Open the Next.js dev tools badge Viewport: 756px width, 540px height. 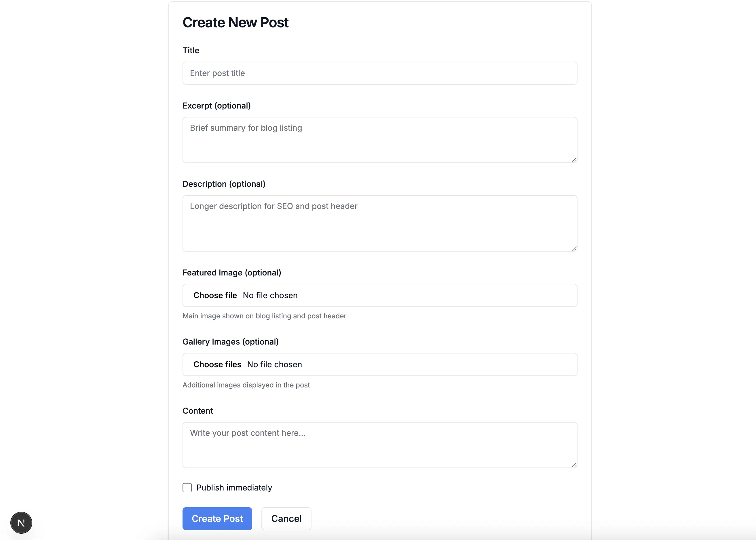21,522
